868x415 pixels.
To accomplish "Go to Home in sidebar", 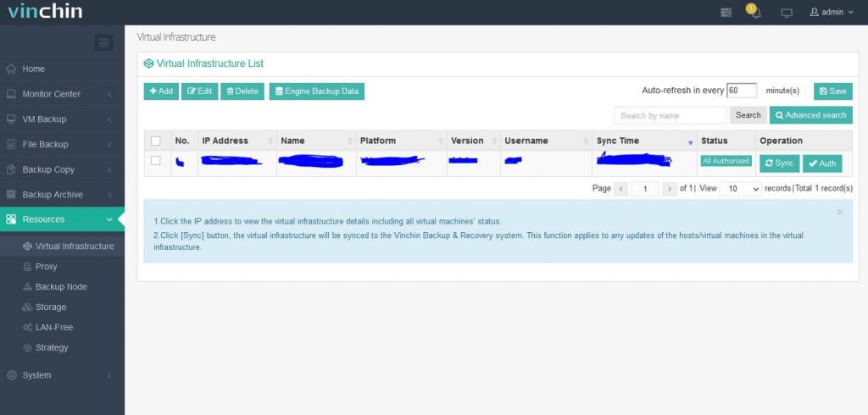I will point(62,69).
